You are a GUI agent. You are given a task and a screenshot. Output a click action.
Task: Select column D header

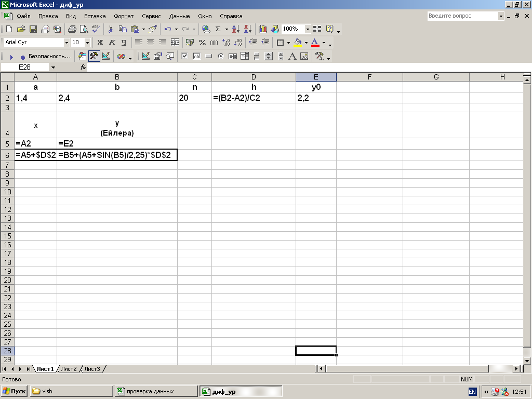(254, 77)
